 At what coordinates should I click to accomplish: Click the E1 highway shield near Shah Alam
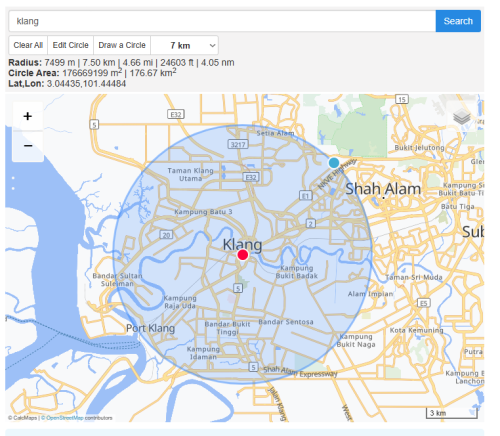[x=306, y=196]
